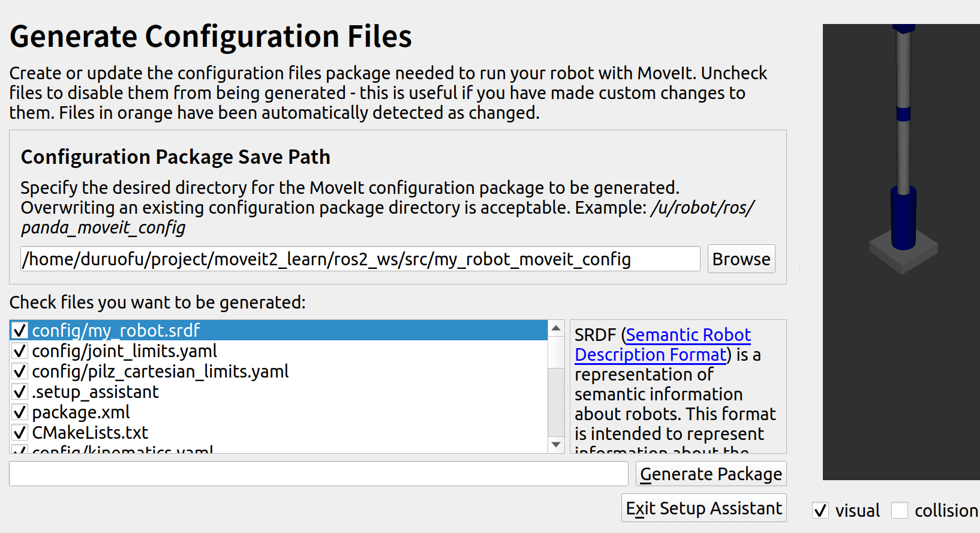Click the Browse button for save path
Image resolution: width=980 pixels, height=533 pixels.
click(x=741, y=259)
